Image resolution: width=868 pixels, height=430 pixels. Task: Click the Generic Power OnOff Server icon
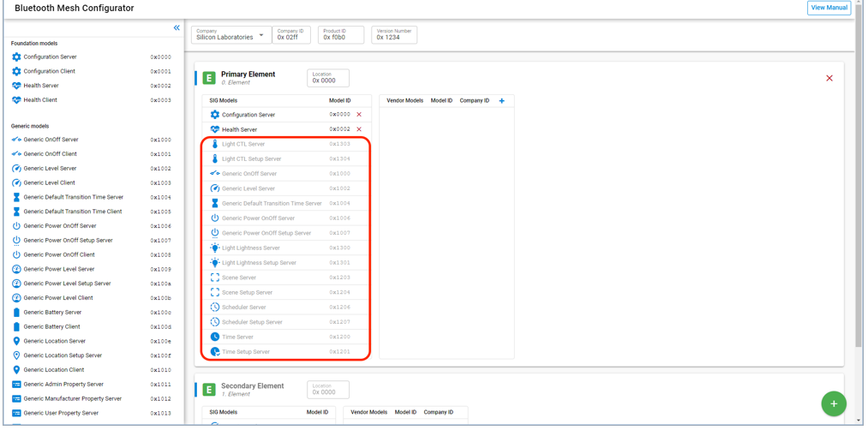[x=16, y=226]
